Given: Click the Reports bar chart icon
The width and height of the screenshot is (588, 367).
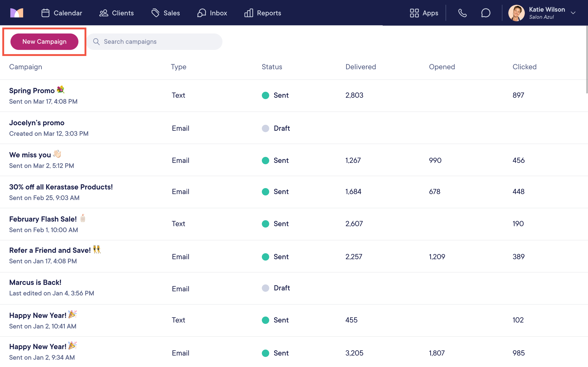Looking at the screenshot, I should (249, 13).
